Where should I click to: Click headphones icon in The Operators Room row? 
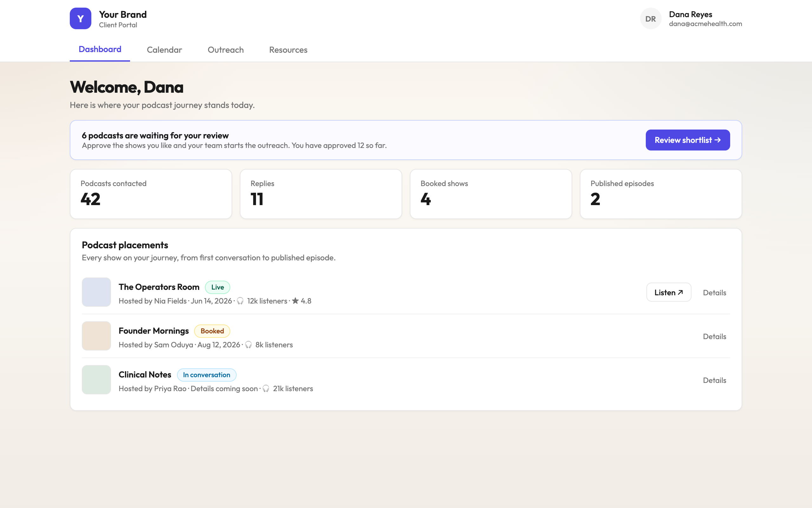(240, 301)
